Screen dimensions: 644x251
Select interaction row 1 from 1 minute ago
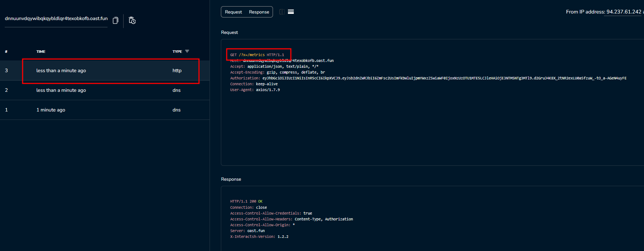pyautogui.click(x=105, y=110)
